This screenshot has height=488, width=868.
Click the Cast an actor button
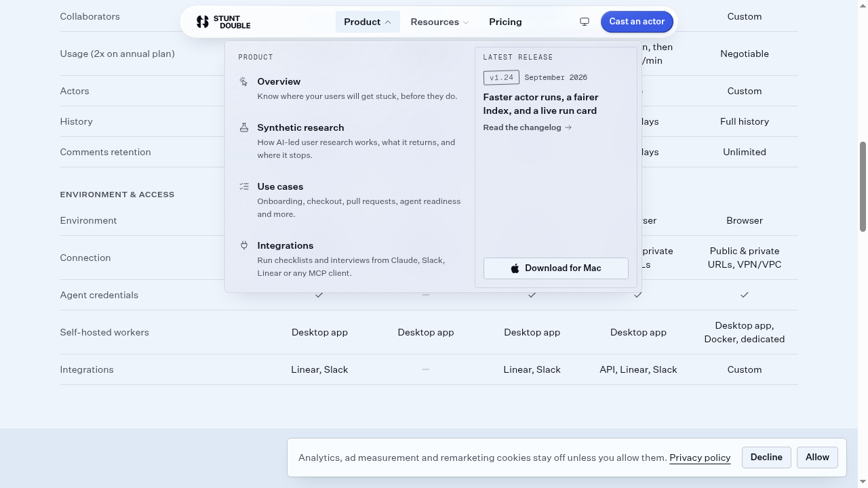637,22
